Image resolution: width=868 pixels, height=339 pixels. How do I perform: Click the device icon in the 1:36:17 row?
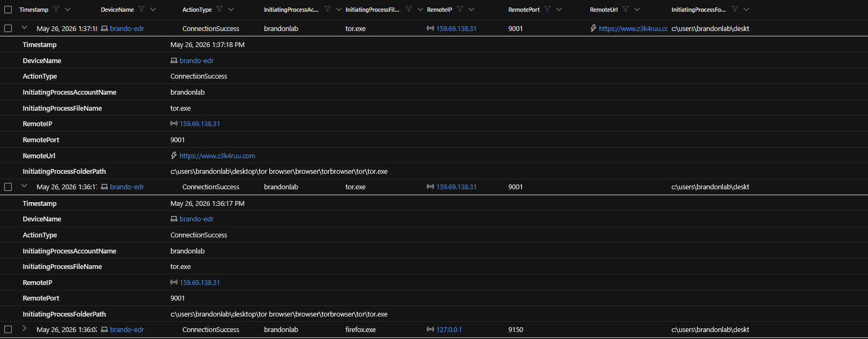[x=104, y=187]
